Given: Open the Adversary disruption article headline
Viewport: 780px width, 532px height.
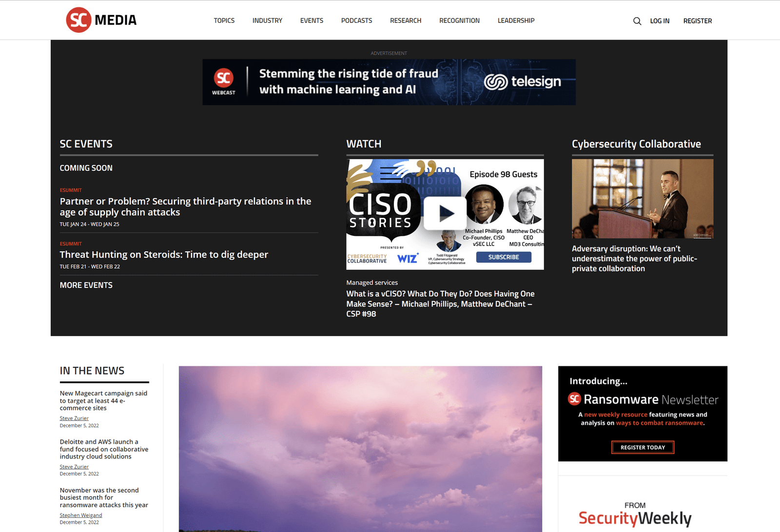Looking at the screenshot, I should (x=634, y=259).
